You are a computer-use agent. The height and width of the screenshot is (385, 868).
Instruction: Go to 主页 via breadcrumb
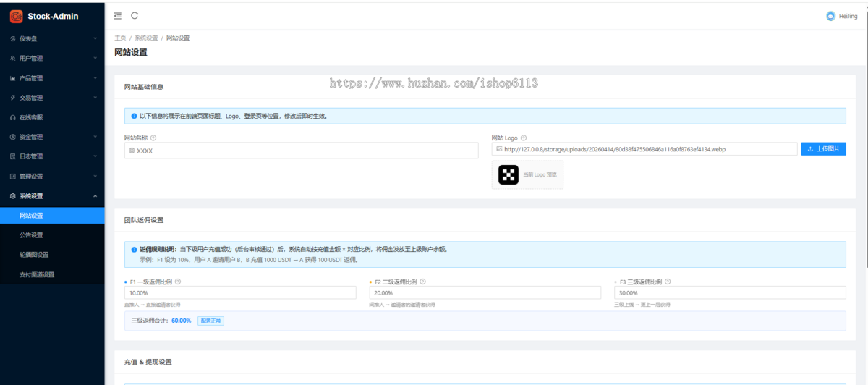point(120,38)
